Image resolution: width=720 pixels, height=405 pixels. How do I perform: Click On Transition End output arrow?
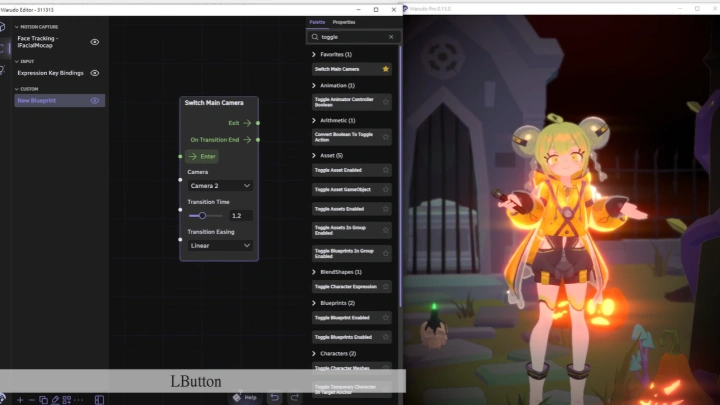tap(247, 140)
